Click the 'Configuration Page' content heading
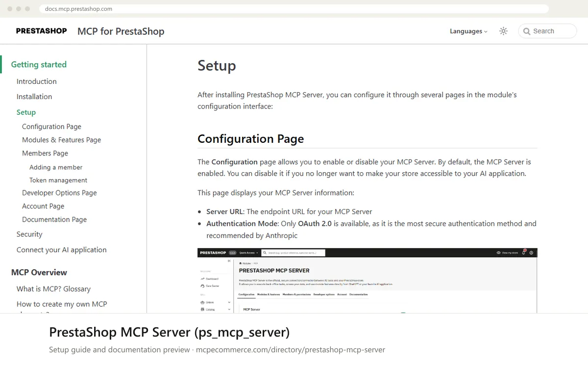 click(x=250, y=139)
